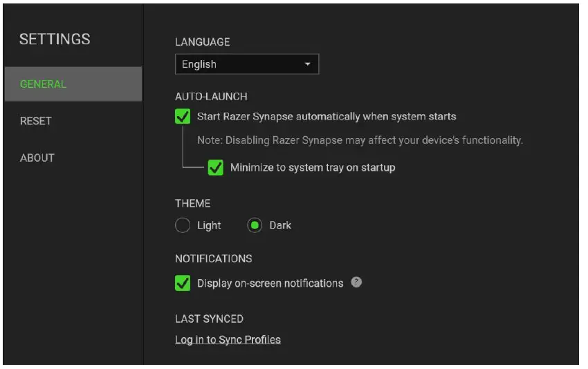Select the Dark theme radio button
The image size is (588, 369).
(255, 225)
